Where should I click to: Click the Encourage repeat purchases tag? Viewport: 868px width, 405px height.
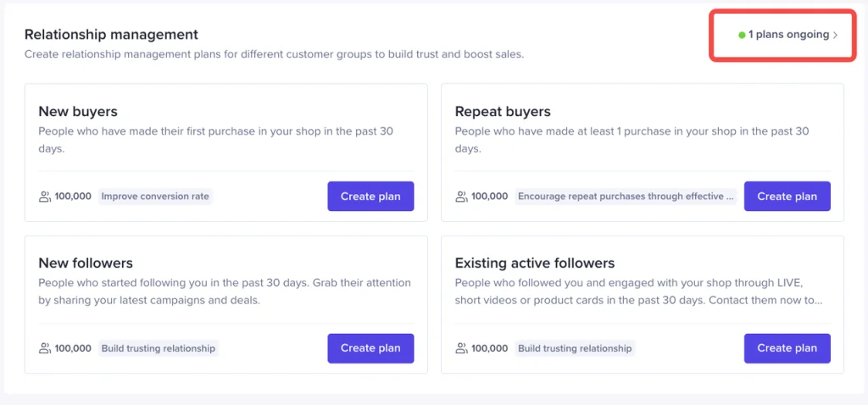point(626,197)
